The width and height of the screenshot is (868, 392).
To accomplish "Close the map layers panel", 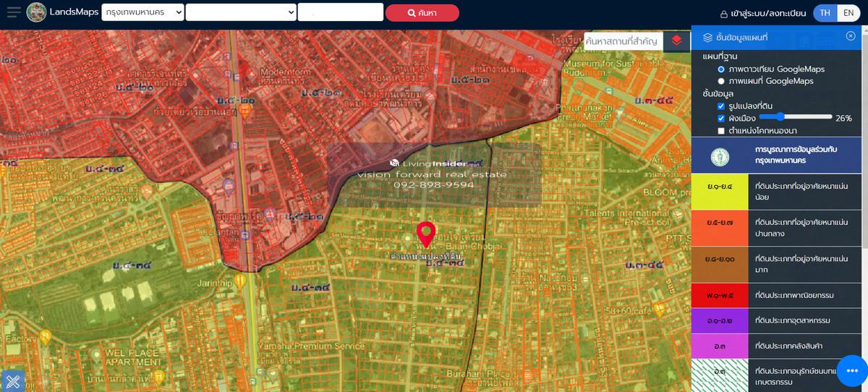I will coord(851,36).
